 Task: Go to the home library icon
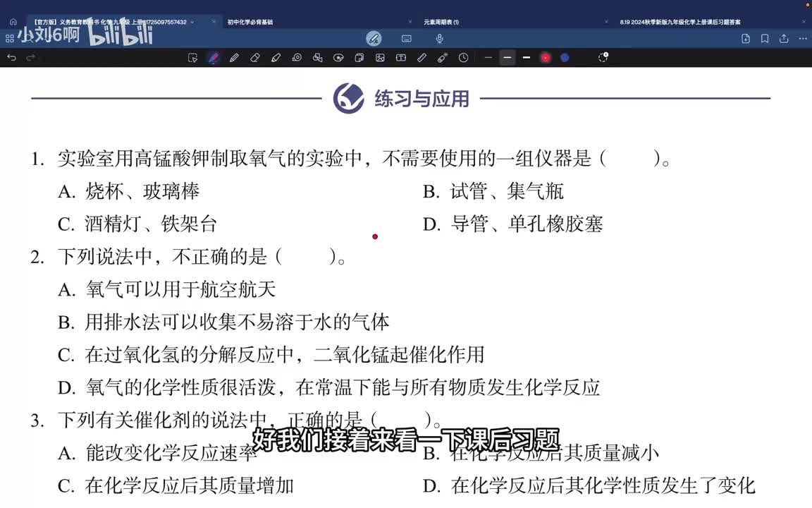point(13,22)
